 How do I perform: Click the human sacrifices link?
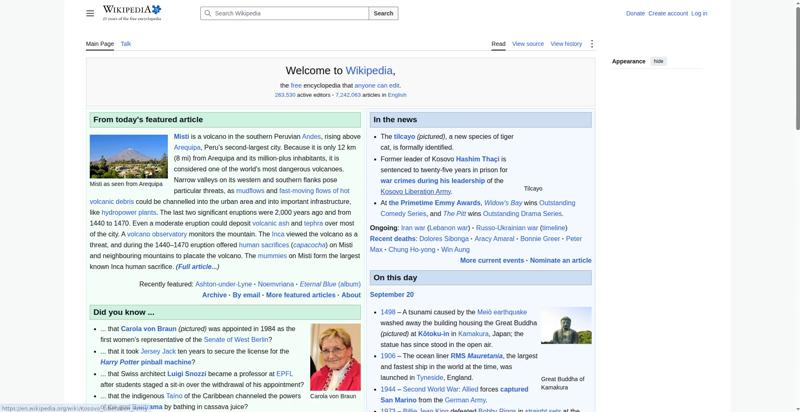[x=264, y=245]
